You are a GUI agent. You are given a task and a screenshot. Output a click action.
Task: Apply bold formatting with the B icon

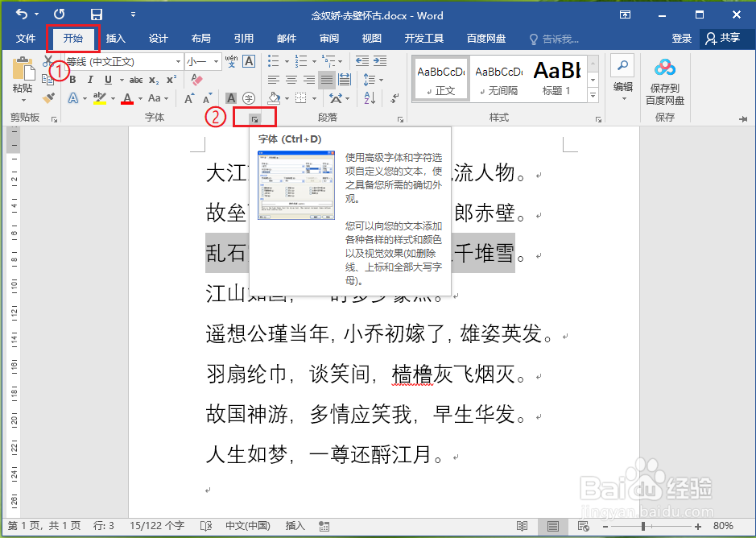[x=72, y=79]
